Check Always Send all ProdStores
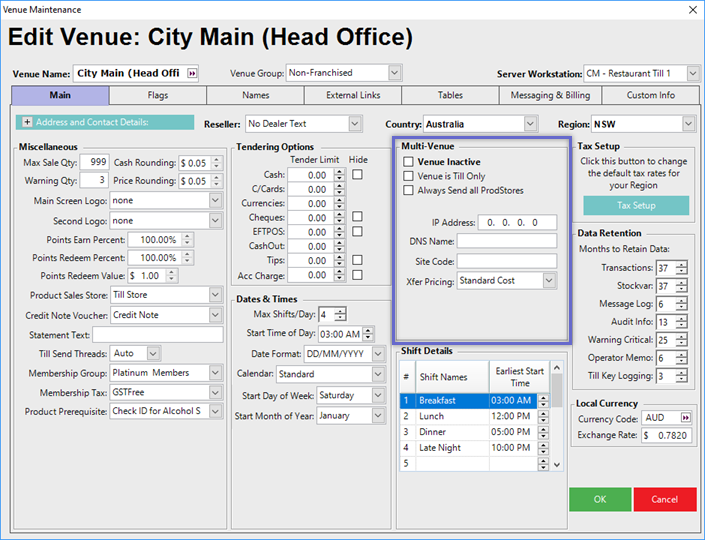Image resolution: width=705 pixels, height=540 pixels. (x=408, y=190)
